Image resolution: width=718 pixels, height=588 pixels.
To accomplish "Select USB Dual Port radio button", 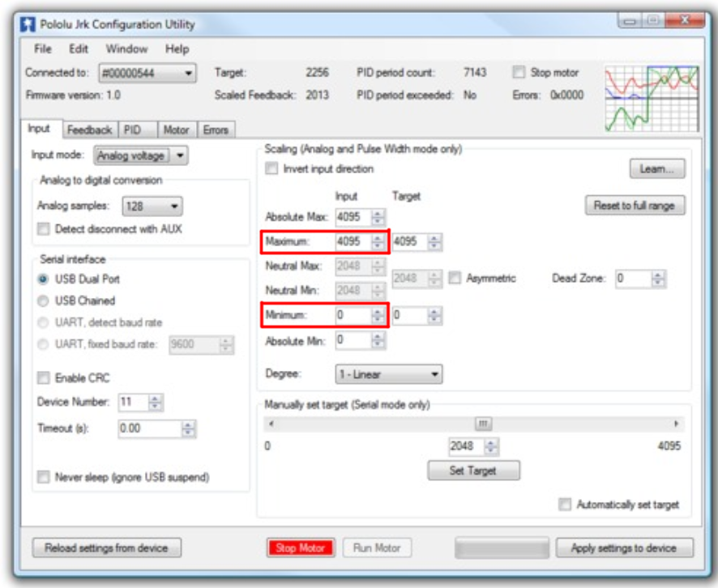I will (43, 279).
